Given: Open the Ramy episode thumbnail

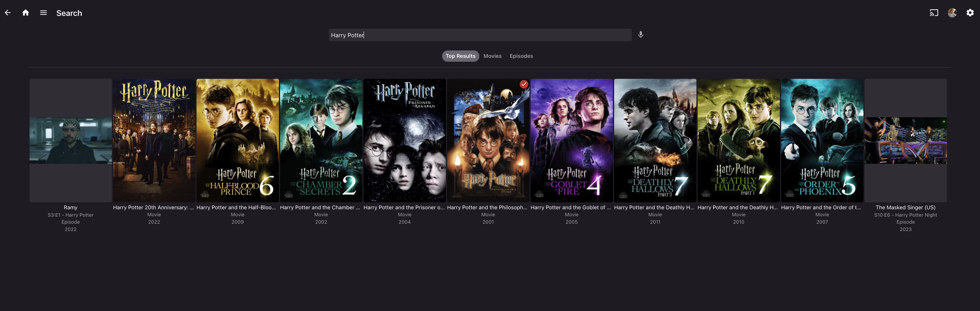Looking at the screenshot, I should [71, 141].
